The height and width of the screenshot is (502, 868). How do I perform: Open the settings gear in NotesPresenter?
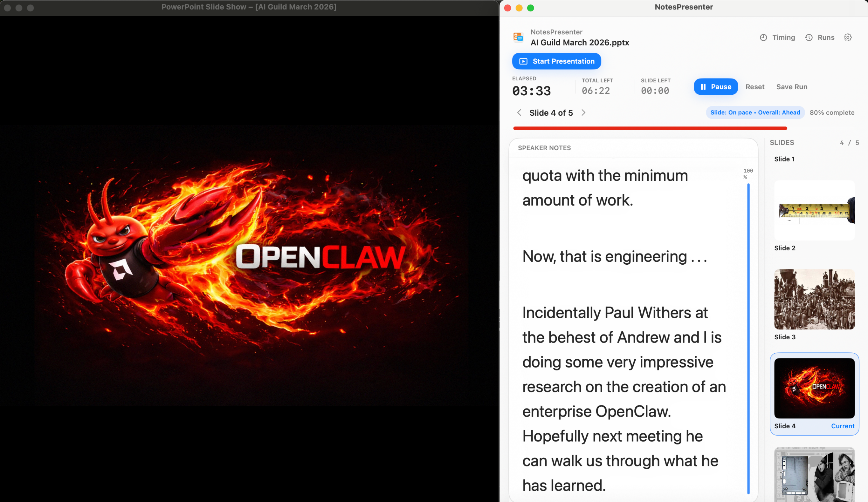[848, 37]
